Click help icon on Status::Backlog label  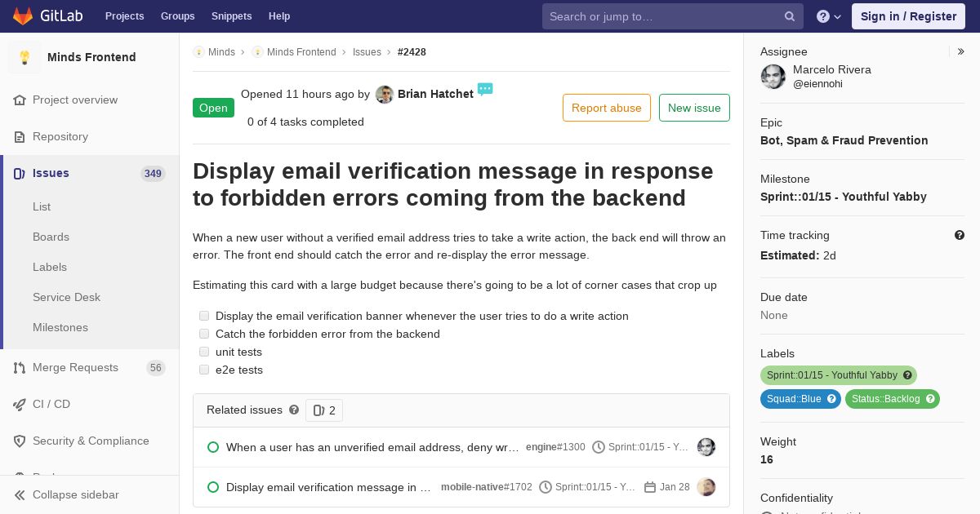tap(930, 399)
